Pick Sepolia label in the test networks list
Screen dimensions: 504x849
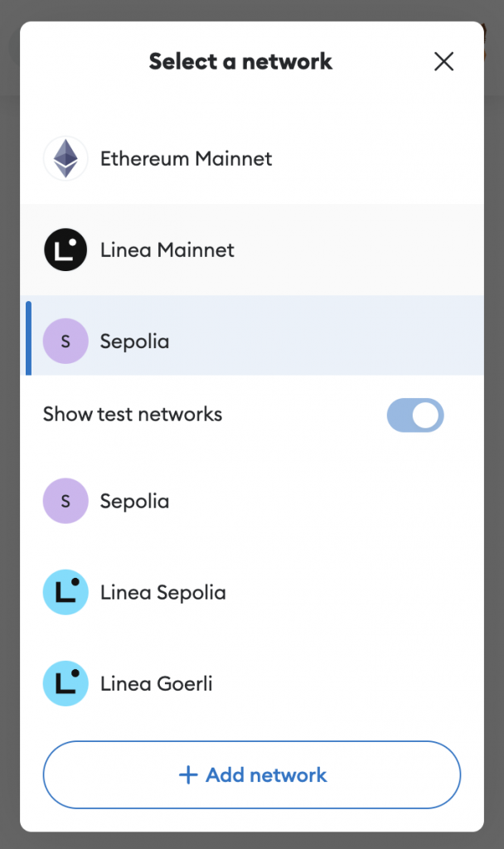click(x=134, y=501)
